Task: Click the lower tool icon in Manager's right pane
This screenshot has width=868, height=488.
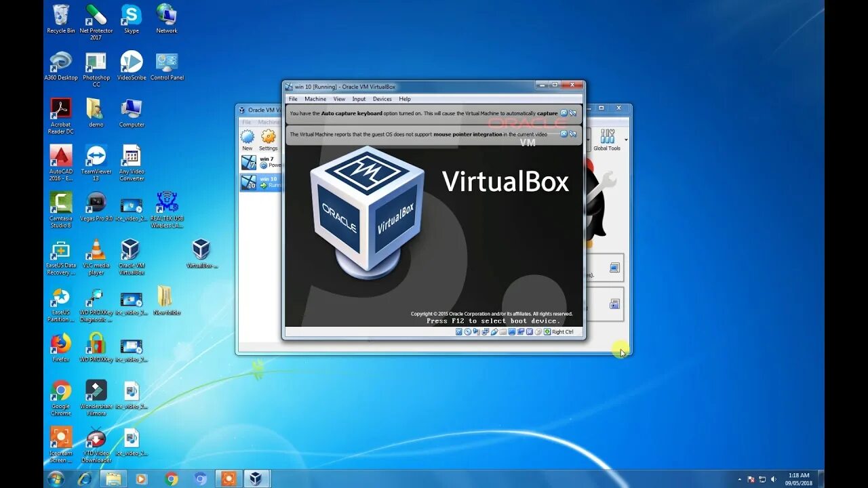Action: tap(614, 304)
